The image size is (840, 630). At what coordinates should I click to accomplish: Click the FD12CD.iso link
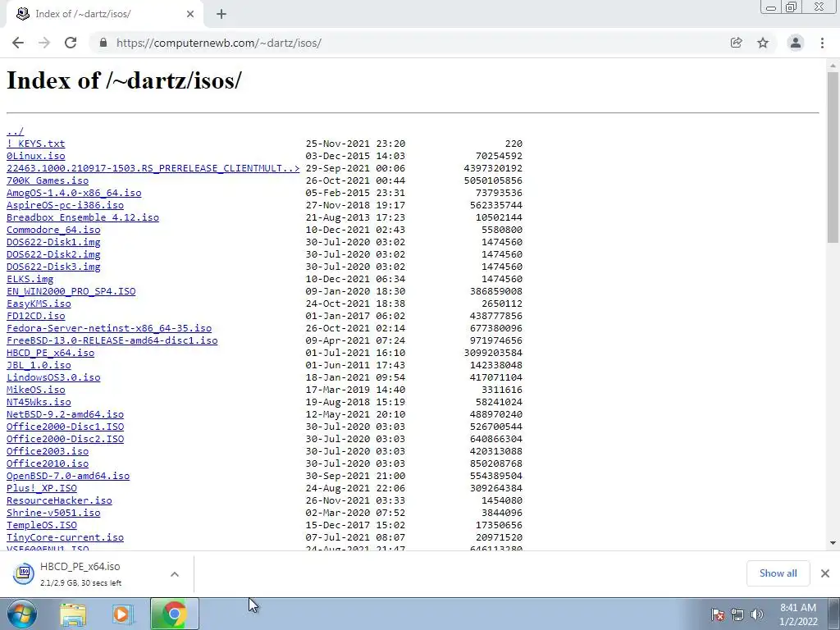[36, 316]
